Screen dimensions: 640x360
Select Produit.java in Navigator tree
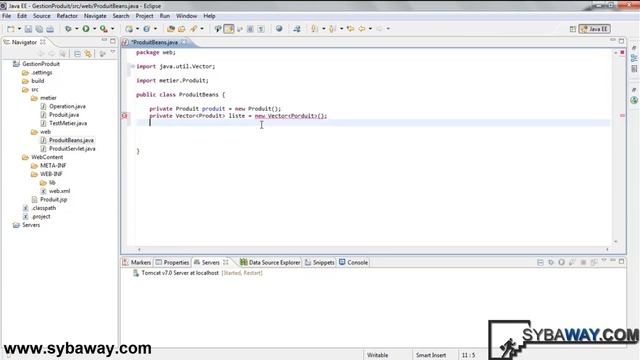64,115
